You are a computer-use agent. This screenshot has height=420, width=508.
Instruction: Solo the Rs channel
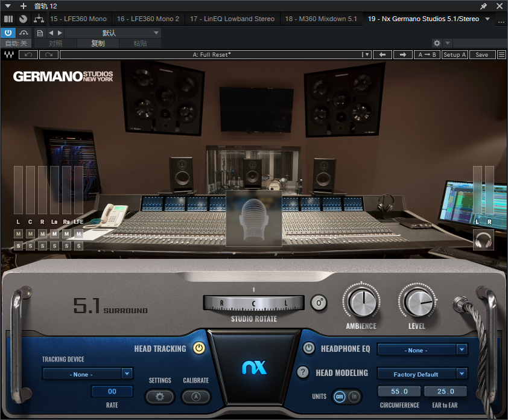pyautogui.click(x=67, y=246)
